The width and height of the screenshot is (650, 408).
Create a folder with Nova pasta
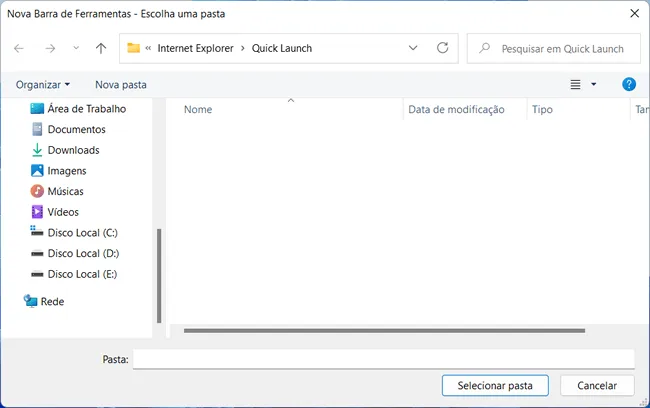tap(121, 85)
